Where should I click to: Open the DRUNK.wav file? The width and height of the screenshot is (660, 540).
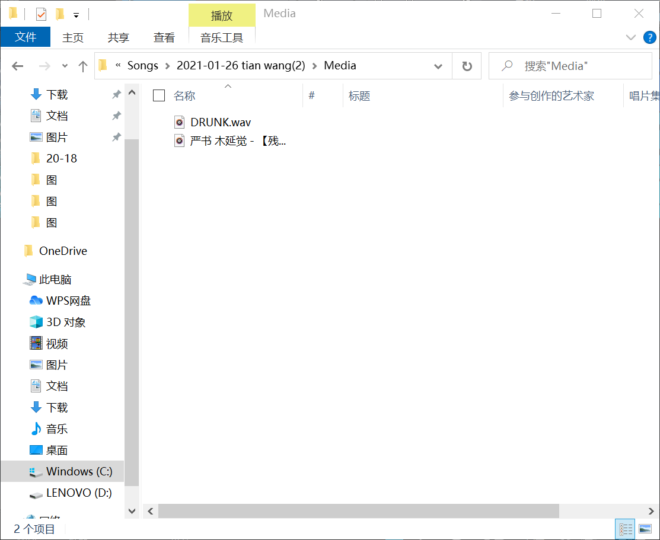(219, 122)
